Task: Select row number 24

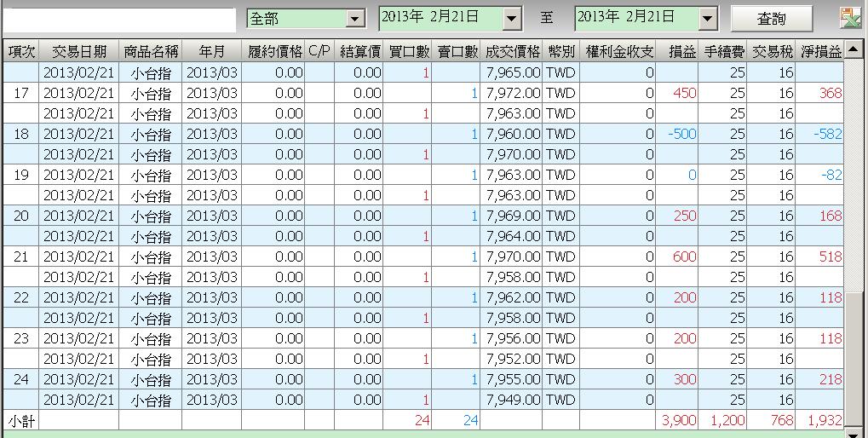Action: 21,379
